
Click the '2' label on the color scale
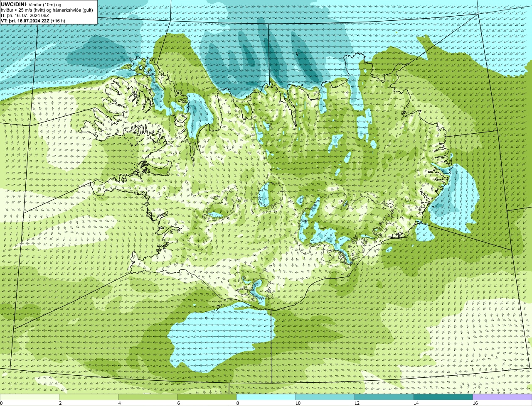[x=60, y=403]
